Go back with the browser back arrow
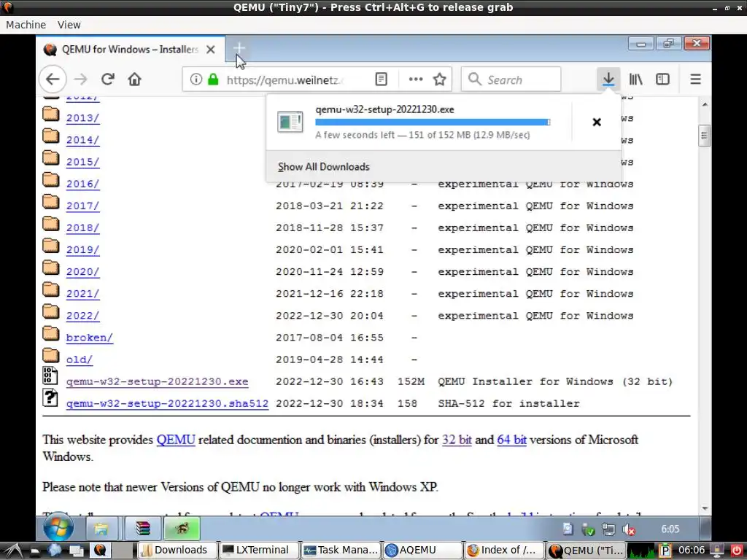Image resolution: width=747 pixels, height=560 pixels. tap(53, 79)
